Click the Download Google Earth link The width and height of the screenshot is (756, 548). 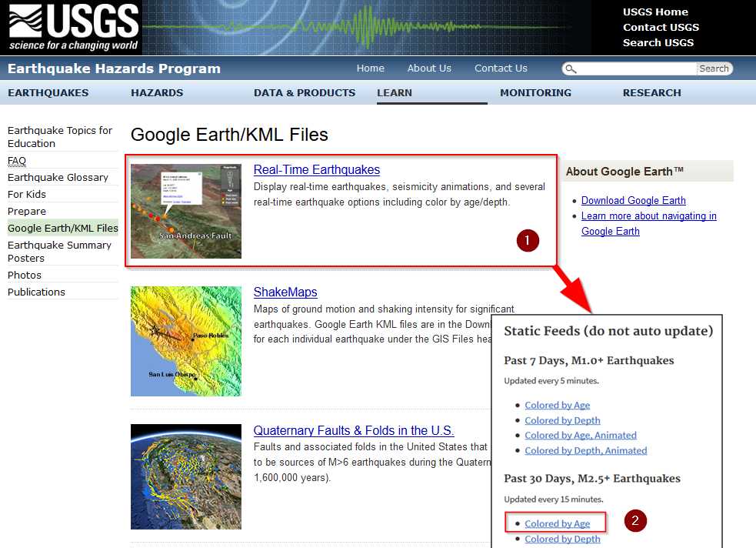coord(633,200)
